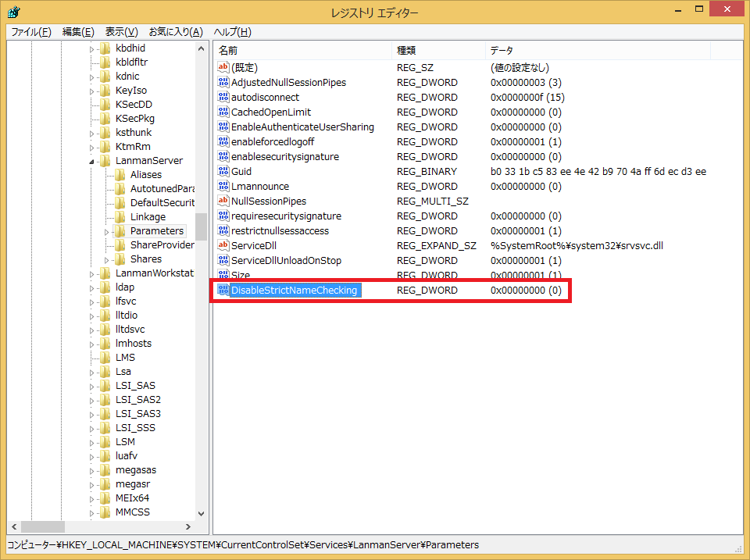Click tree pane horizontal scrollbar right arrow
Image resolution: width=750 pixels, height=560 pixels.
pos(187,527)
